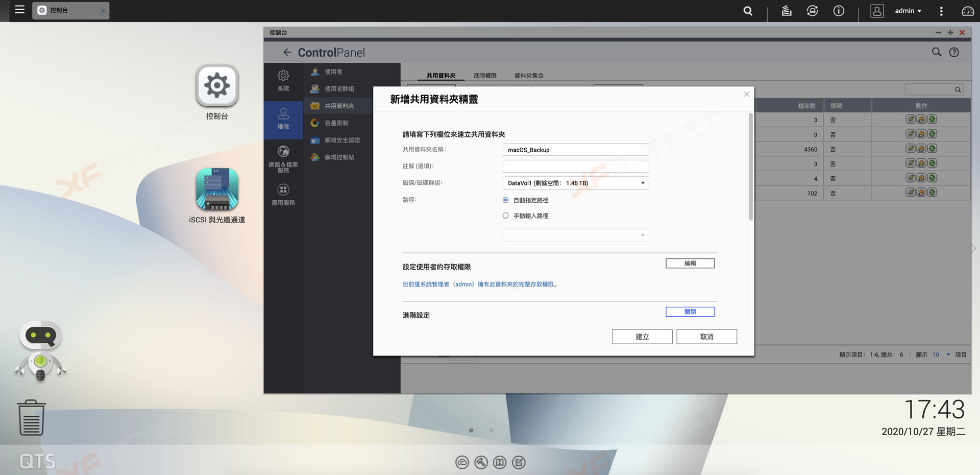Click the 隱藏 column header
Viewport: 980px width, 475px height.
[x=848, y=106]
